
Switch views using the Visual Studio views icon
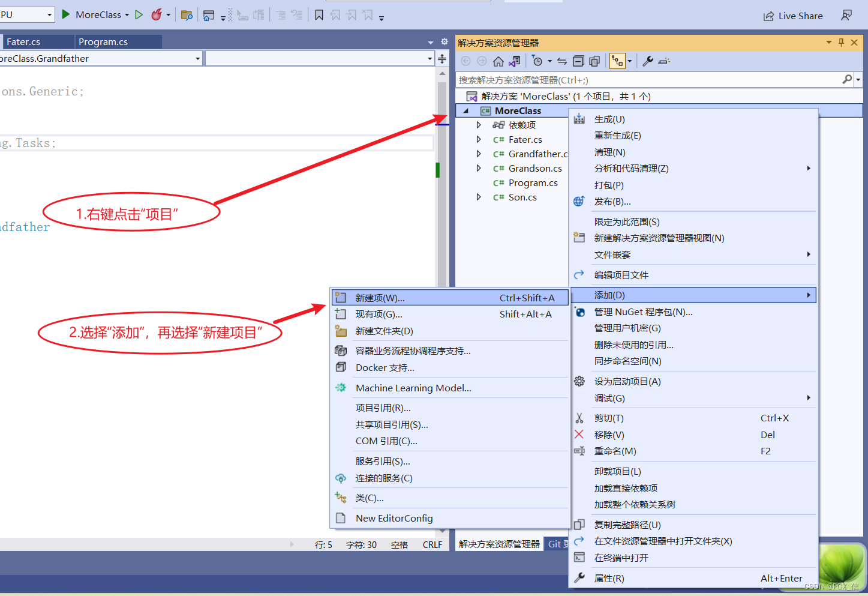click(515, 61)
